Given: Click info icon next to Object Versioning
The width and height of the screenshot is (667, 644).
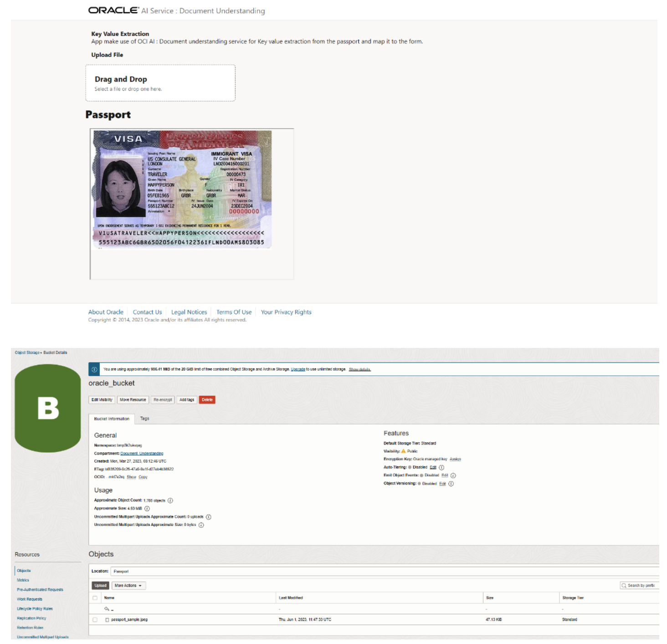Looking at the screenshot, I should [451, 484].
